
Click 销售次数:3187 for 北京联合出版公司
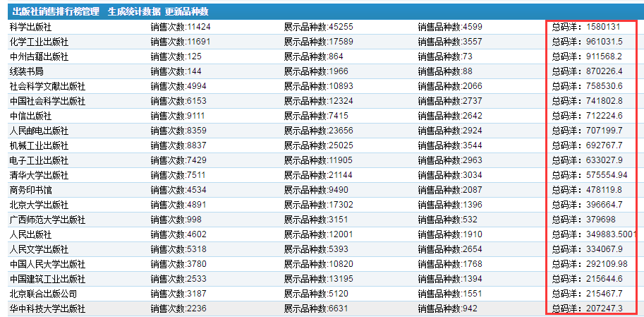pos(178,294)
